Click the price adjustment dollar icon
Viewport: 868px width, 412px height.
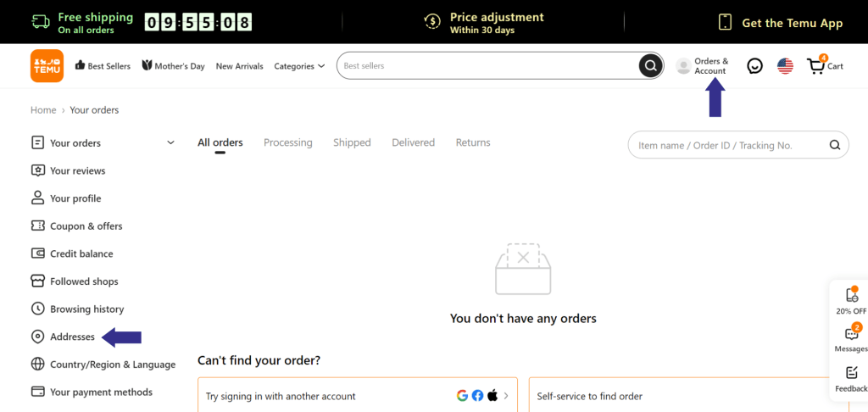pos(431,21)
